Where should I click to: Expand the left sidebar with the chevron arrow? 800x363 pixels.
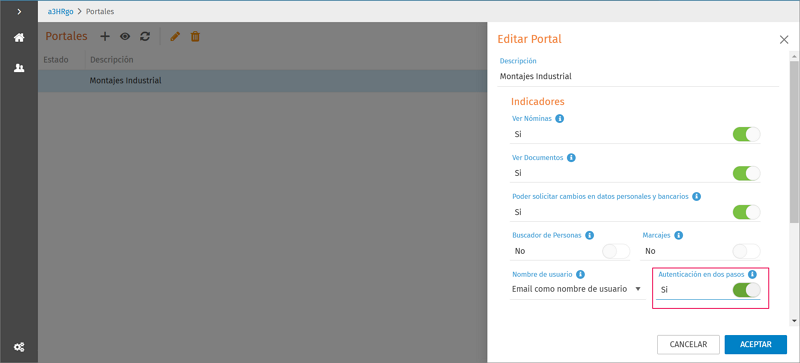[19, 11]
